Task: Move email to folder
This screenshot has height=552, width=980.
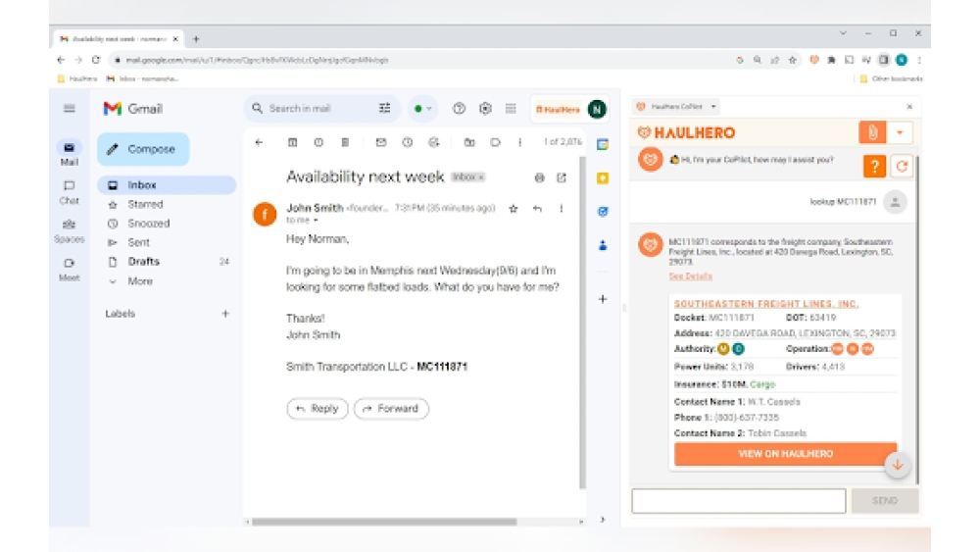Action: (469, 142)
